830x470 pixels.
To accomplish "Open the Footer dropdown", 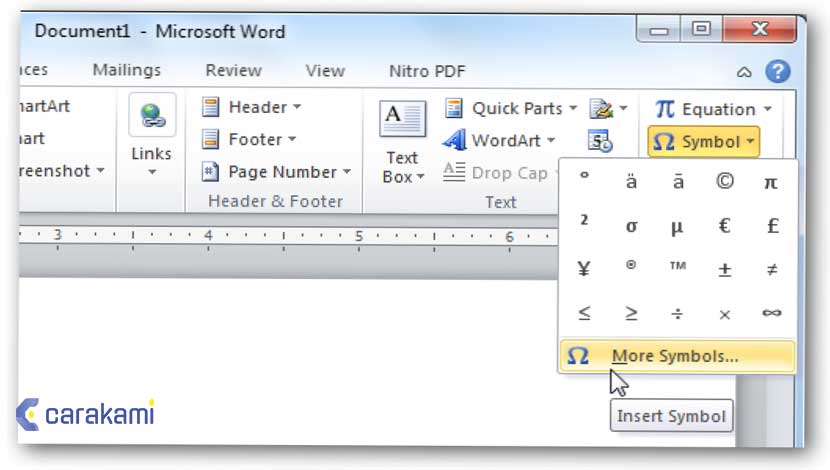I will click(x=249, y=140).
